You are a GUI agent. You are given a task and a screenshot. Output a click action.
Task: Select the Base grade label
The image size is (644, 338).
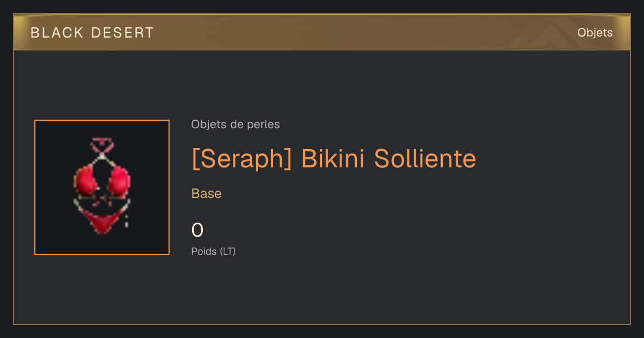[207, 194]
